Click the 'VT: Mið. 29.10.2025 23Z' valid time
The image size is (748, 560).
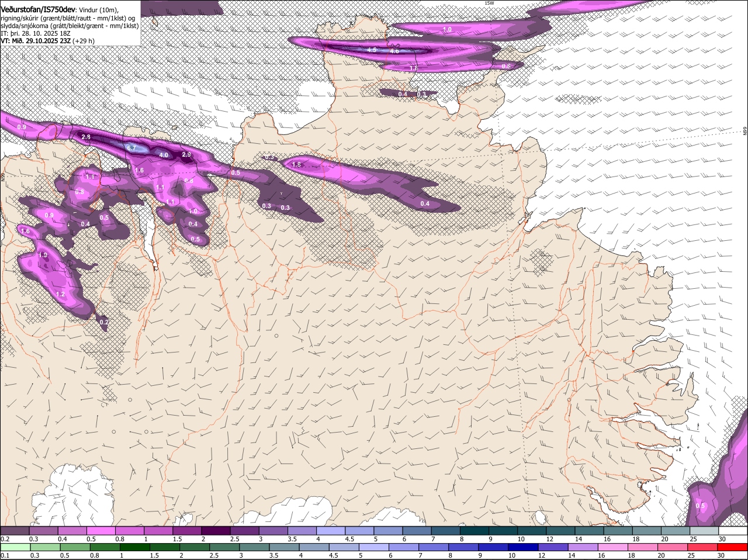coord(36,41)
